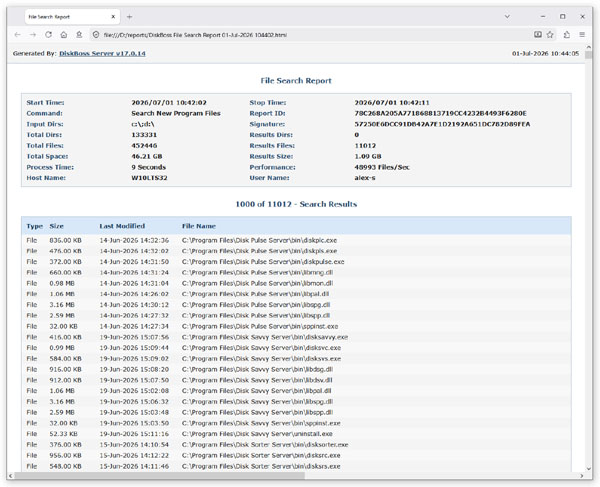Bookmark this page with star icon

click(x=550, y=35)
